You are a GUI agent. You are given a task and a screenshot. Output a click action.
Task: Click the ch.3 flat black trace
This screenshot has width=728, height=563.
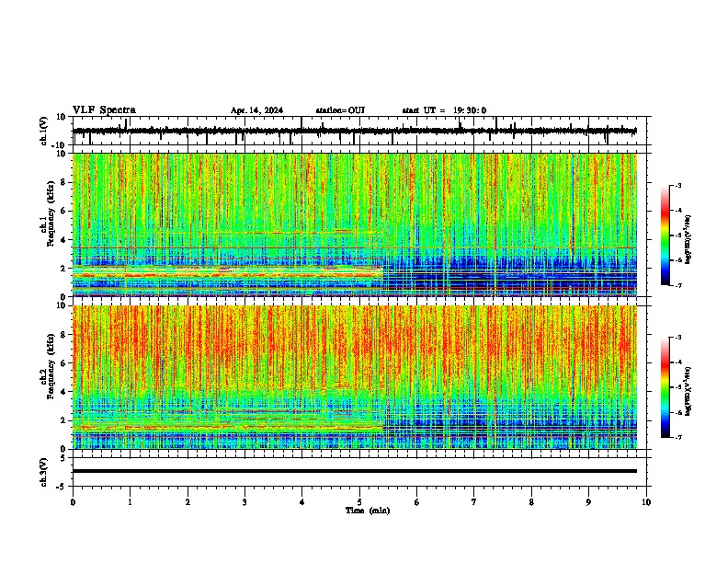(x=355, y=471)
